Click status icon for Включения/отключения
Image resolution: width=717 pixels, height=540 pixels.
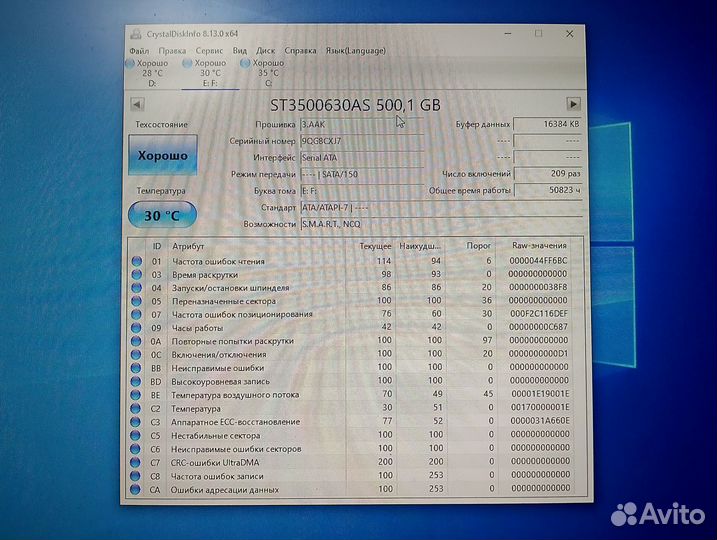[x=136, y=354]
